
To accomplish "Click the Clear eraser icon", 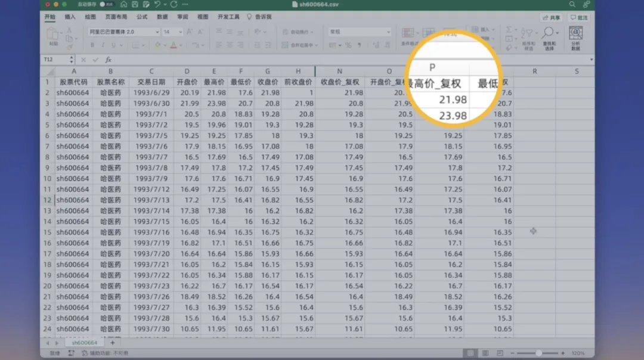I will click(509, 48).
